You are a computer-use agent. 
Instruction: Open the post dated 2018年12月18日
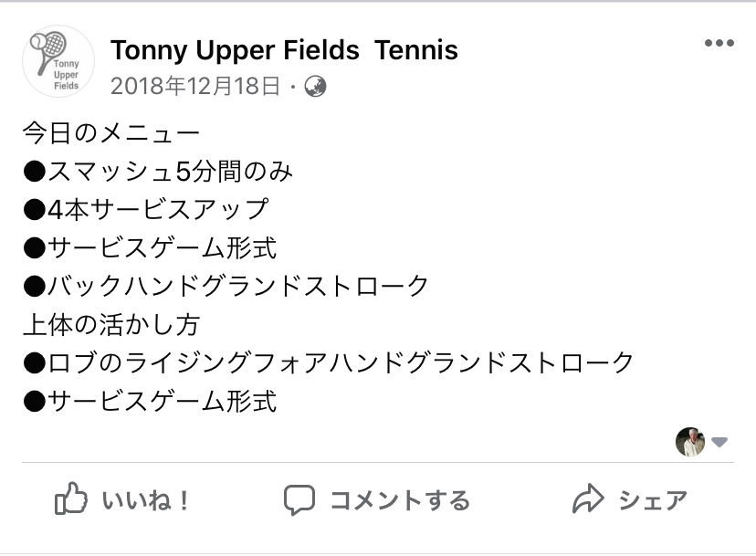coord(195,87)
